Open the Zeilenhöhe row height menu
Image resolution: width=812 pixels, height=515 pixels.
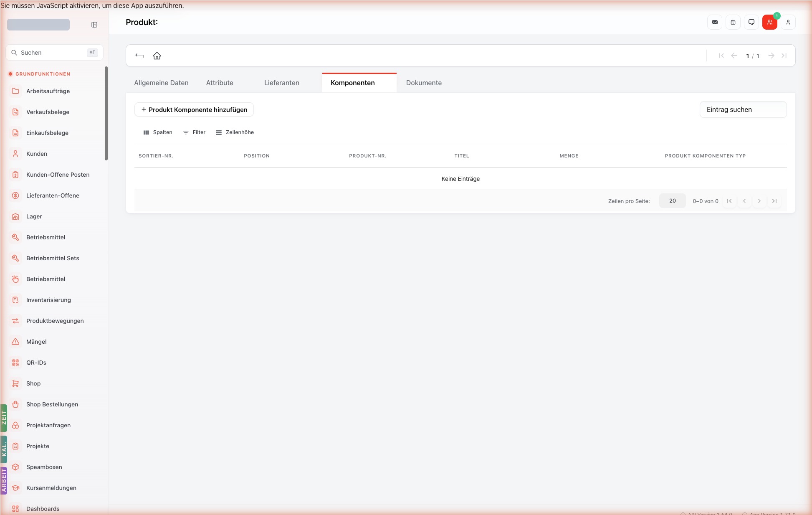pos(235,132)
